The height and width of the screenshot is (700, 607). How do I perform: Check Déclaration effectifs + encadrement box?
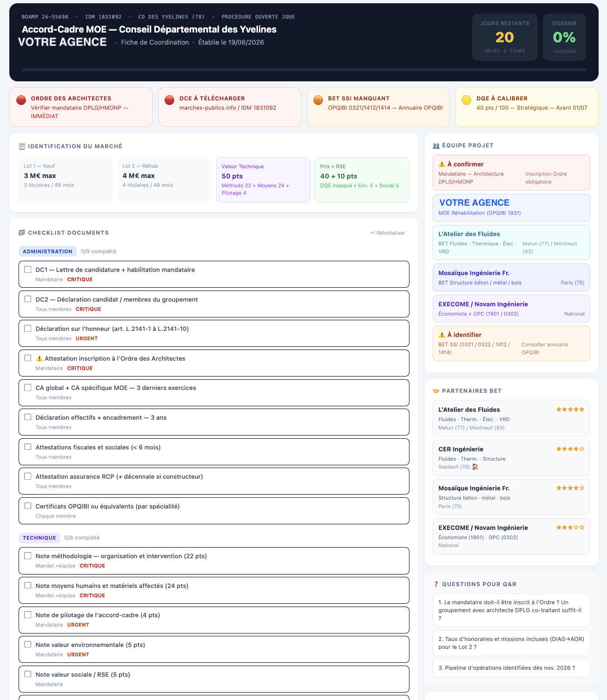point(28,417)
